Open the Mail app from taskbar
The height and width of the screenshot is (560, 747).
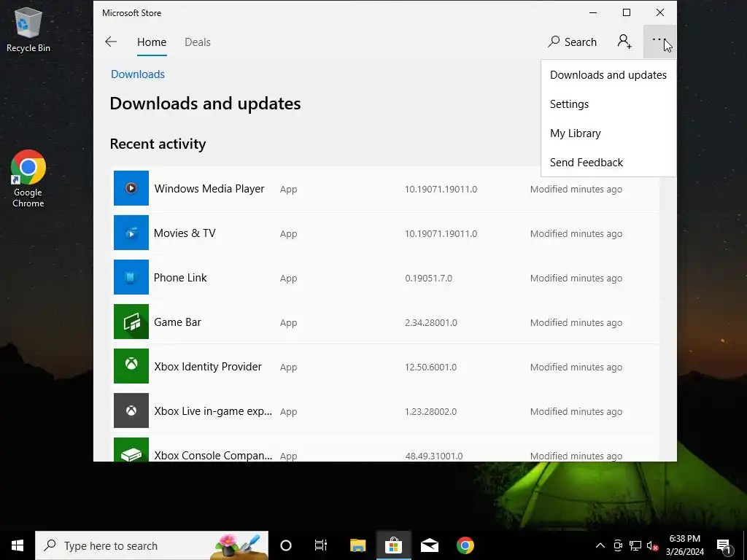429,545
